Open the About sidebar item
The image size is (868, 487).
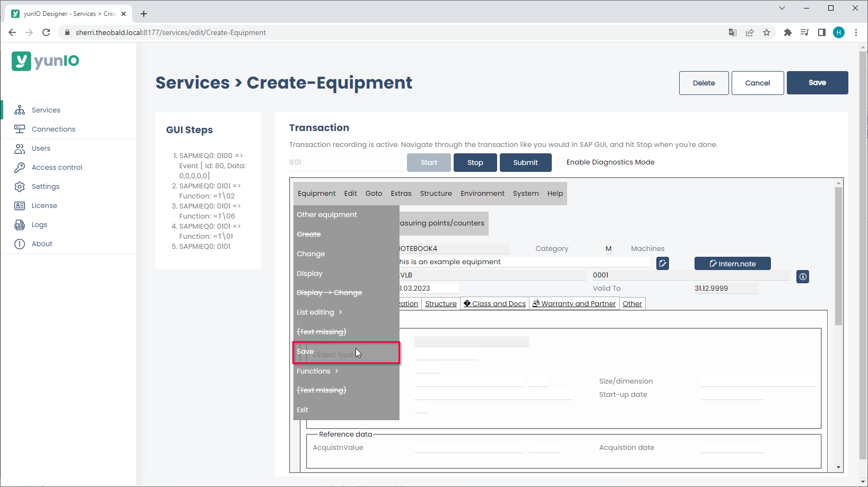pos(42,243)
